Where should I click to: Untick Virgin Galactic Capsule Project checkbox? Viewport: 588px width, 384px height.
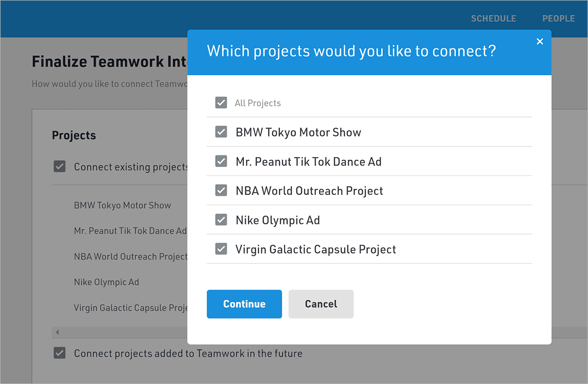221,249
